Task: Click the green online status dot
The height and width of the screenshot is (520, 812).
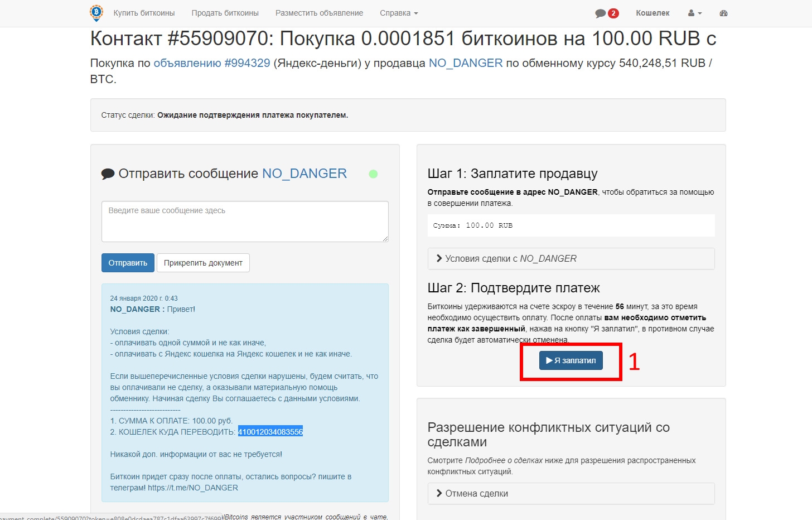Action: 373,174
